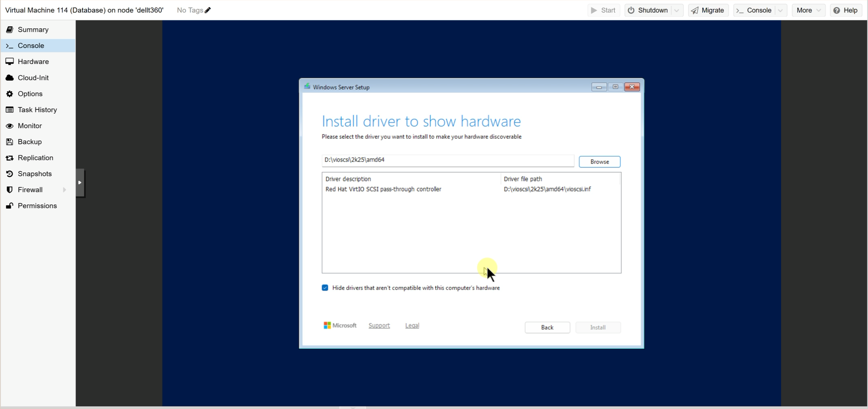Viewport: 868px width, 409px height.
Task: Open the Summary view in sidebar
Action: pos(33,29)
